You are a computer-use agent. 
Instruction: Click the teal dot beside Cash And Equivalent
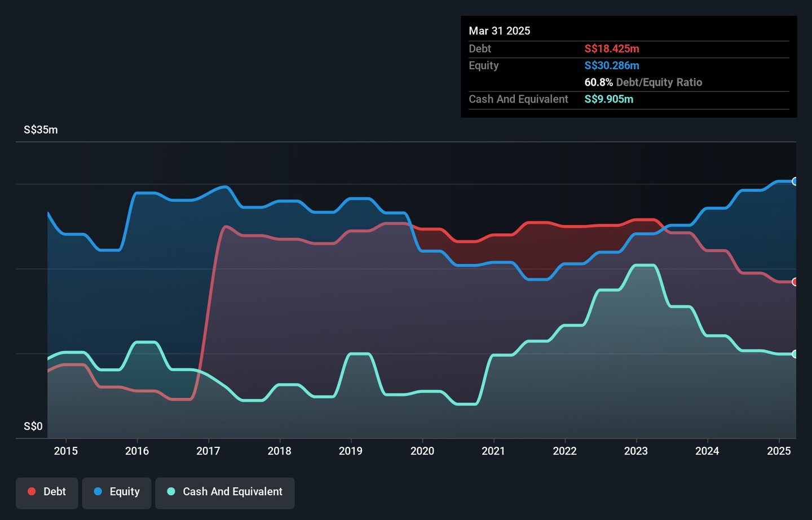pos(171,492)
